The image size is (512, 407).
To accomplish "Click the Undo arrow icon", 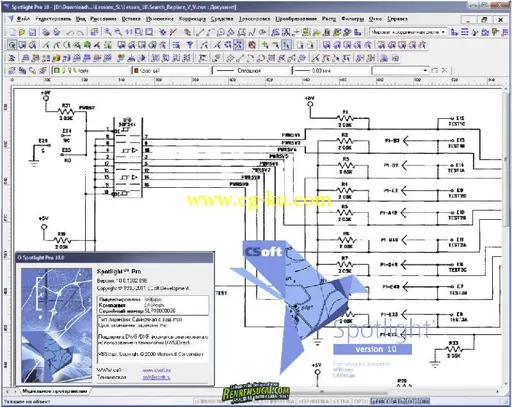I will [x=70, y=32].
